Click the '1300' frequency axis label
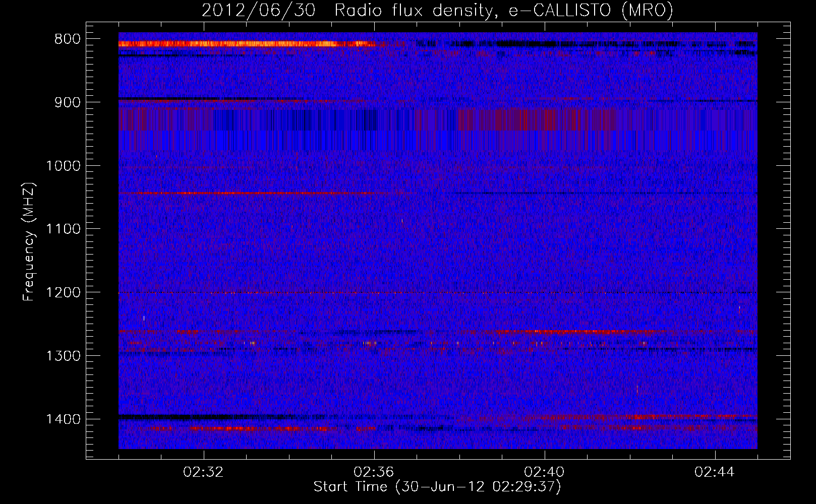 [x=63, y=356]
